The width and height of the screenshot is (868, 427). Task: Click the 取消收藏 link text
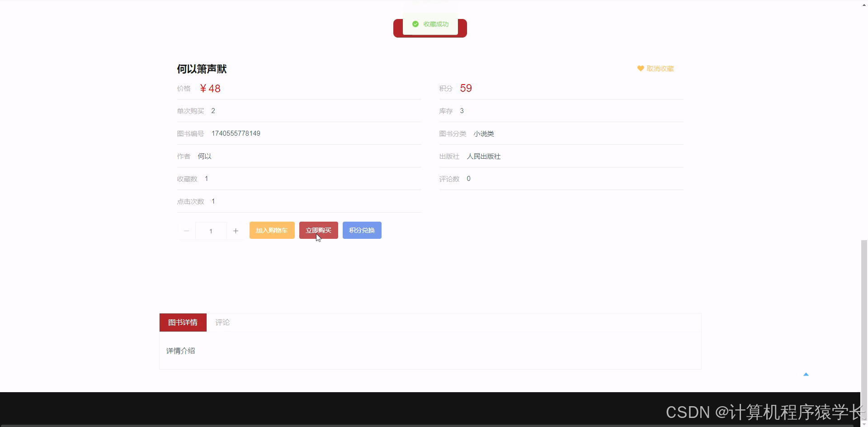(660, 69)
